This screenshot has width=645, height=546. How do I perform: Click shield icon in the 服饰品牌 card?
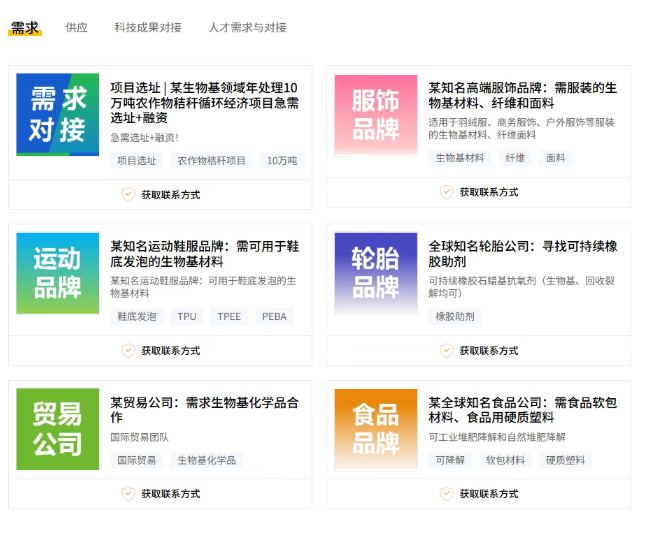(x=447, y=192)
